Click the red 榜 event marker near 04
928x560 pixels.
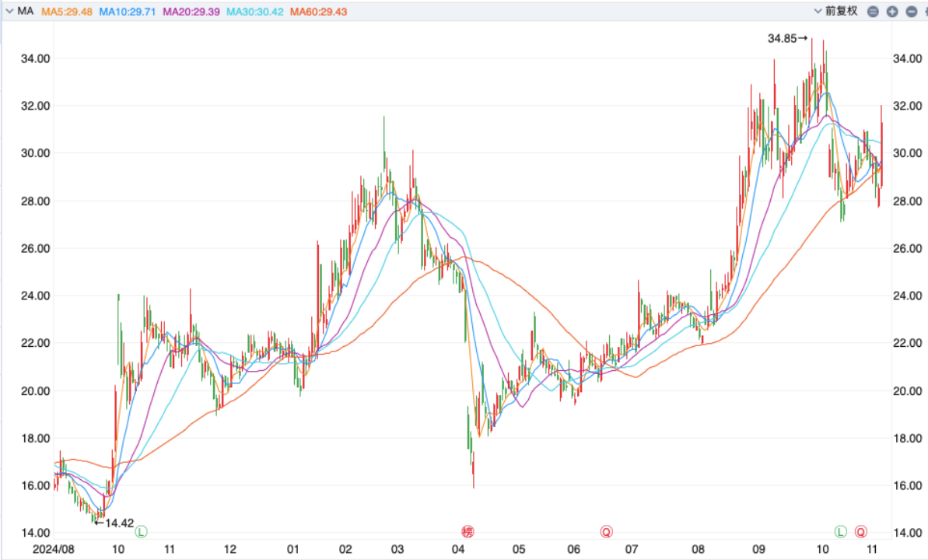tap(467, 532)
